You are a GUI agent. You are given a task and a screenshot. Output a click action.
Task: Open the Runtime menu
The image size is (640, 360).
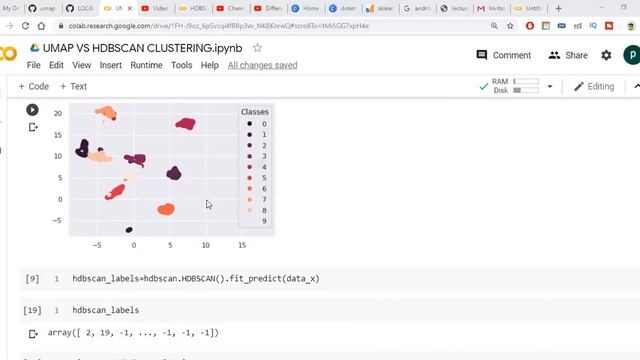coord(146,65)
